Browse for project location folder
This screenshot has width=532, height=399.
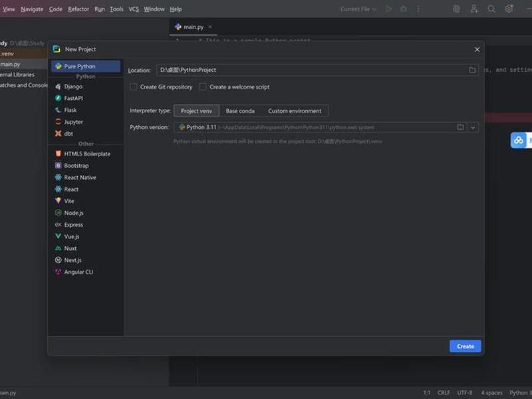[472, 70]
